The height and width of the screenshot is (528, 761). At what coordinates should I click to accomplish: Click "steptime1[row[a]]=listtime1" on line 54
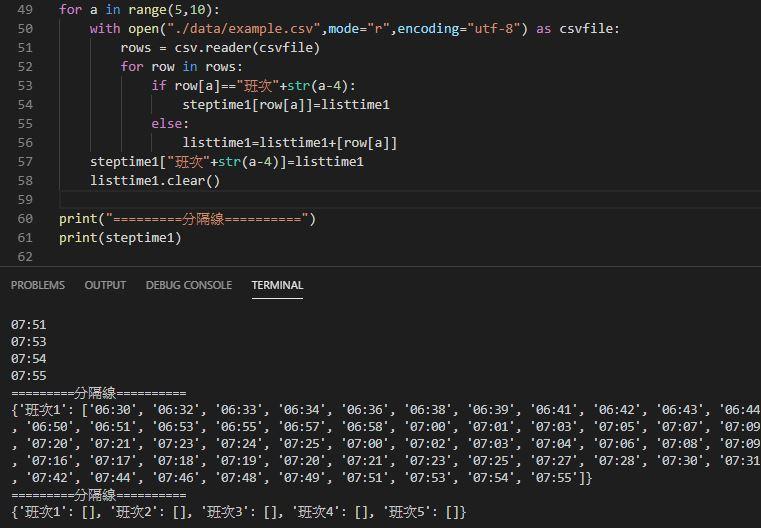click(x=286, y=105)
